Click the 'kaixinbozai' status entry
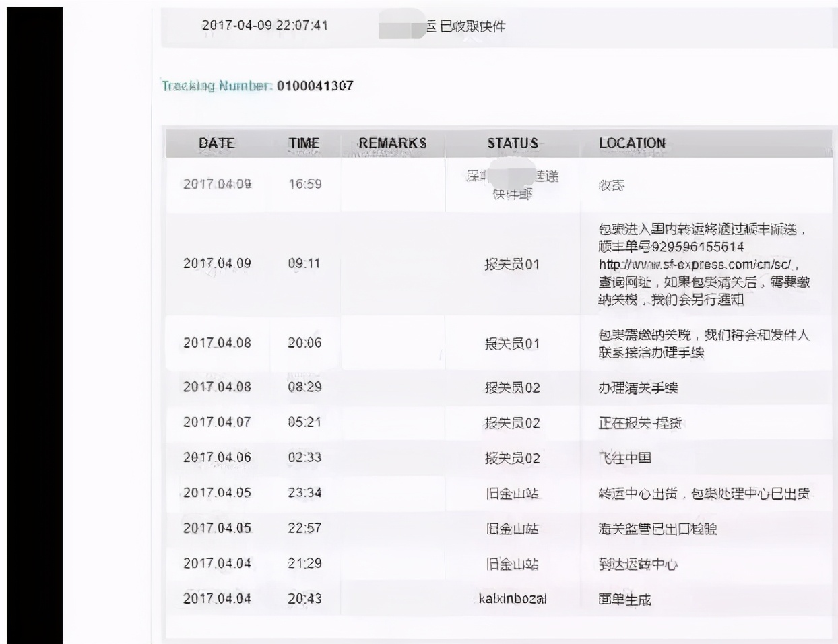838x644 pixels. (511, 596)
